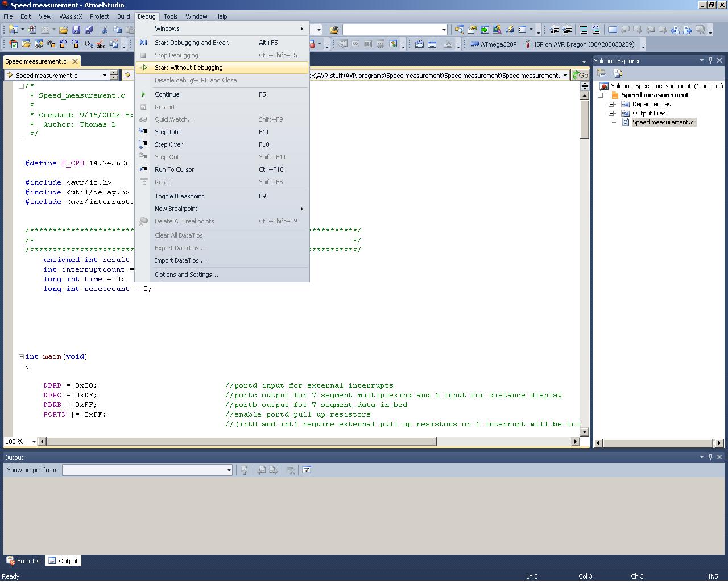
Task: Select Speed measurement.c in Solution Explorer
Action: point(663,122)
